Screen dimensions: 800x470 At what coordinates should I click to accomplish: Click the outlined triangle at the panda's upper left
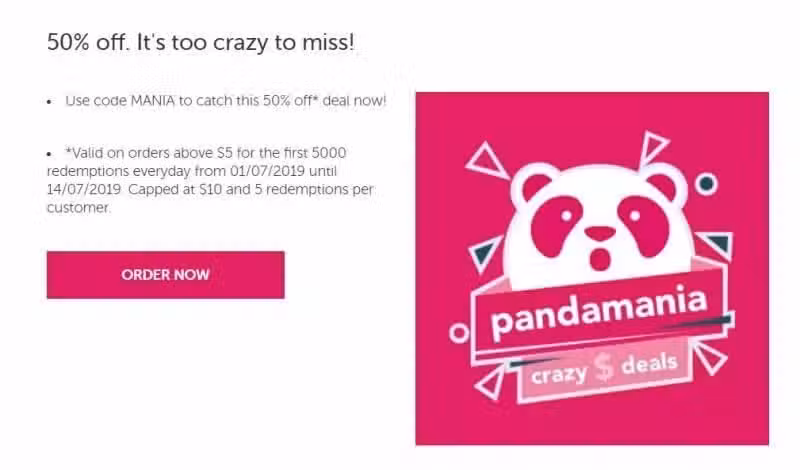[485, 161]
